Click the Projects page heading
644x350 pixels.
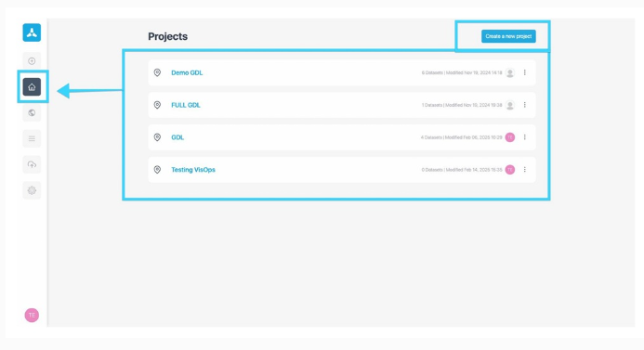(x=167, y=36)
